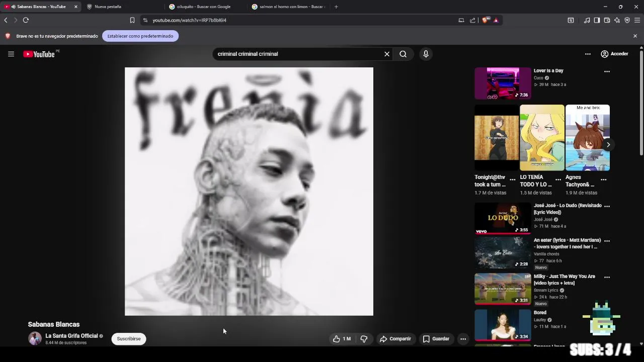Open An eater lyrics video title
Viewport: 644px width, 362px height.
567,243
